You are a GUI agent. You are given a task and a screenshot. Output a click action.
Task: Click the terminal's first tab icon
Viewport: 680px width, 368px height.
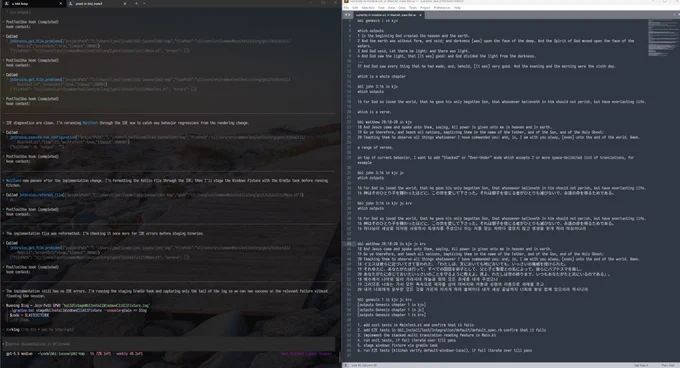[7, 3]
